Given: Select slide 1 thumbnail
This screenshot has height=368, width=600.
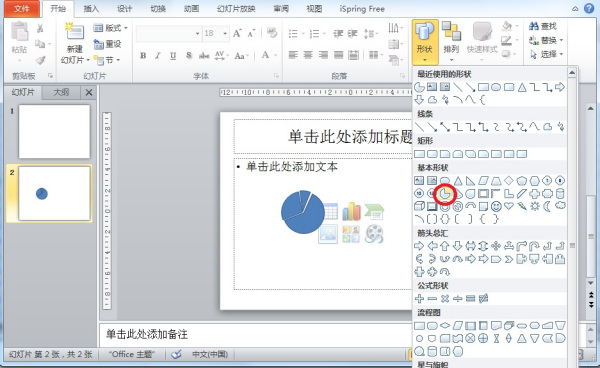Looking at the screenshot, I should pyautogui.click(x=54, y=132).
